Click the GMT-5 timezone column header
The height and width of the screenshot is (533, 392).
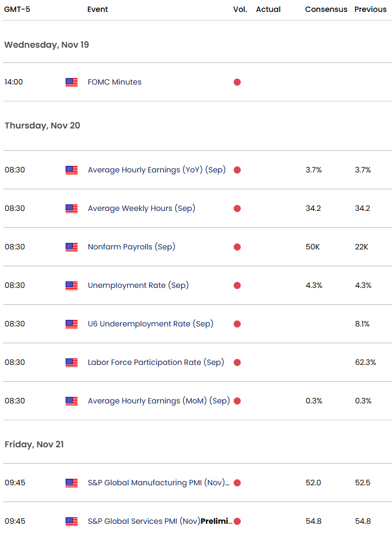(18, 10)
